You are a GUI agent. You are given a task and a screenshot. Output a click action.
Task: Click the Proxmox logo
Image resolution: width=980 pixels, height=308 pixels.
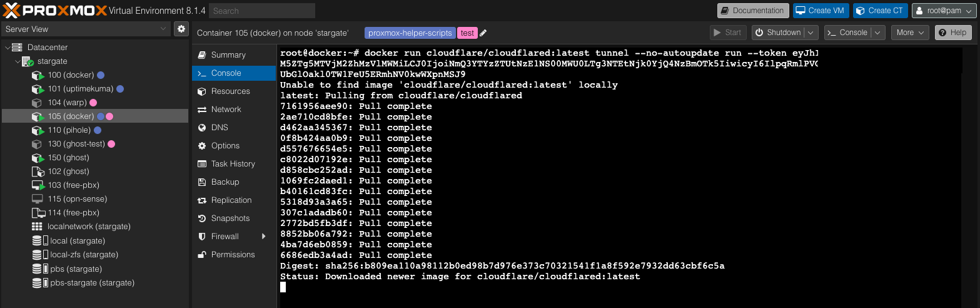(x=53, y=11)
